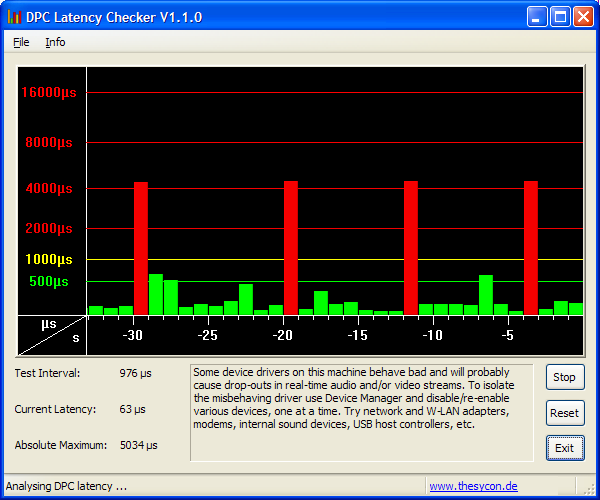Screen dimensions: 600x500
Task: Click the 16000µs axis label
Action: [49, 92]
